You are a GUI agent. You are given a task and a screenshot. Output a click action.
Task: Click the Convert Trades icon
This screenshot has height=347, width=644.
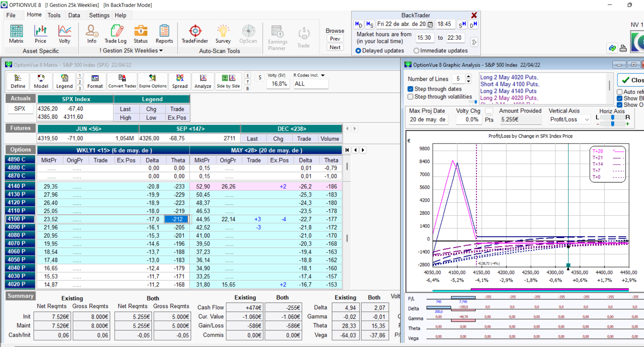click(x=122, y=81)
